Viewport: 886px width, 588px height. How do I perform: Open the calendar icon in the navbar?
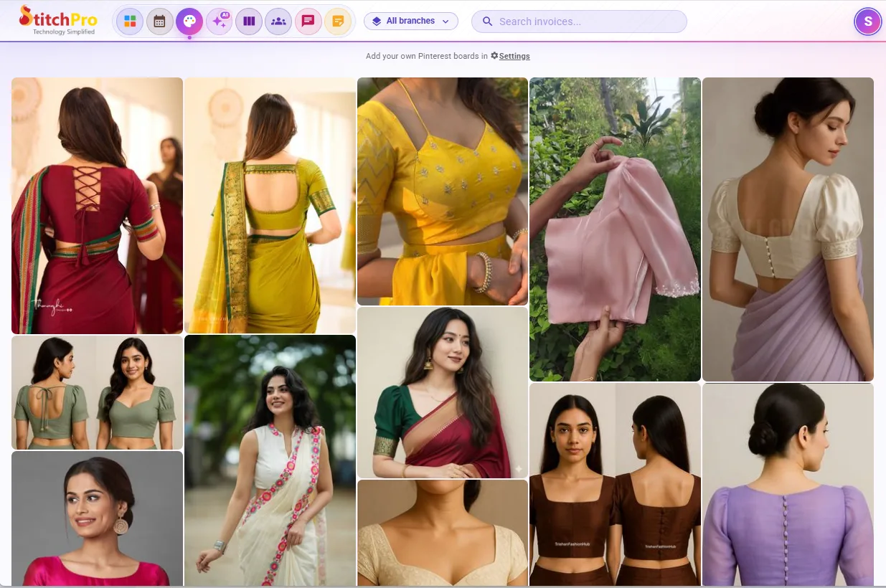(160, 22)
